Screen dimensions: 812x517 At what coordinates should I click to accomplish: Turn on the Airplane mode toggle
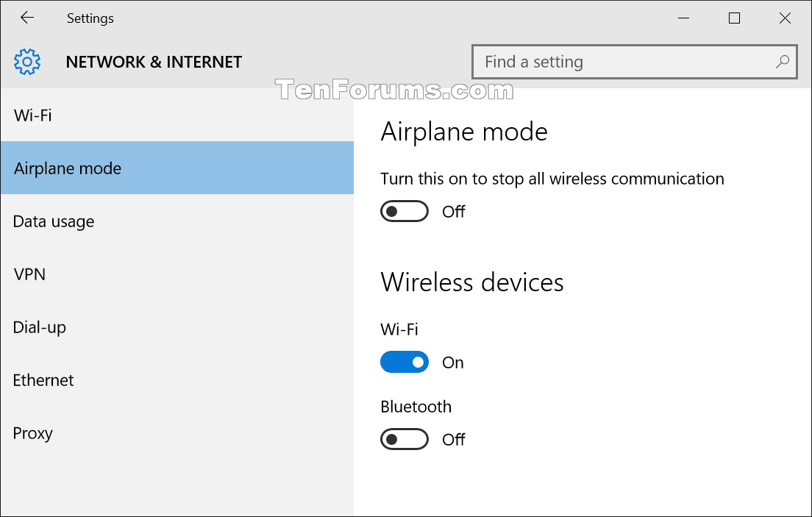coord(404,212)
